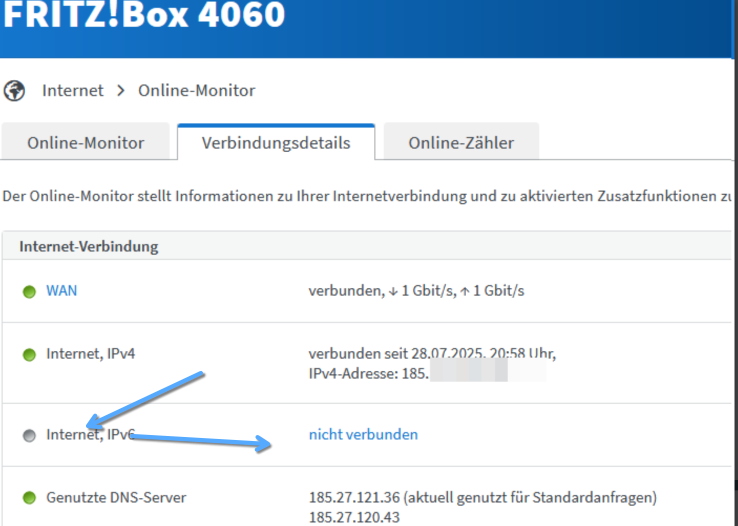Click the Internet-Verbindung section header
The image size is (738, 526).
pyautogui.click(x=89, y=246)
